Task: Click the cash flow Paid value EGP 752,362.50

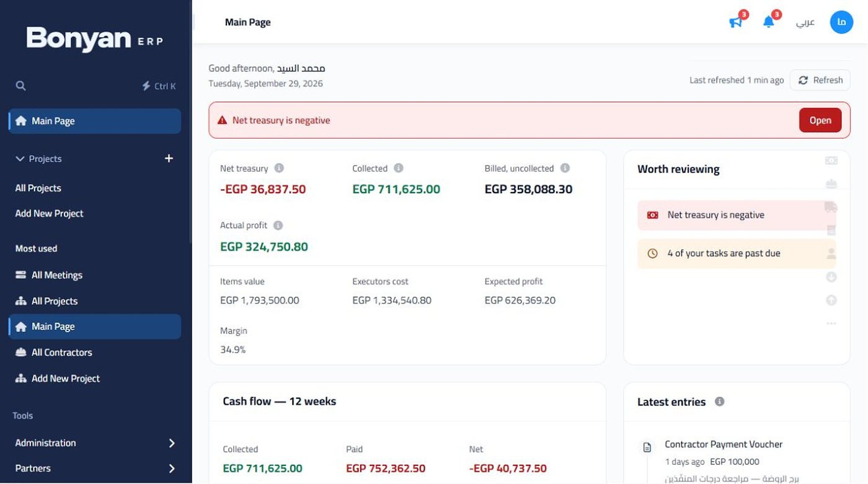Action: pos(386,469)
